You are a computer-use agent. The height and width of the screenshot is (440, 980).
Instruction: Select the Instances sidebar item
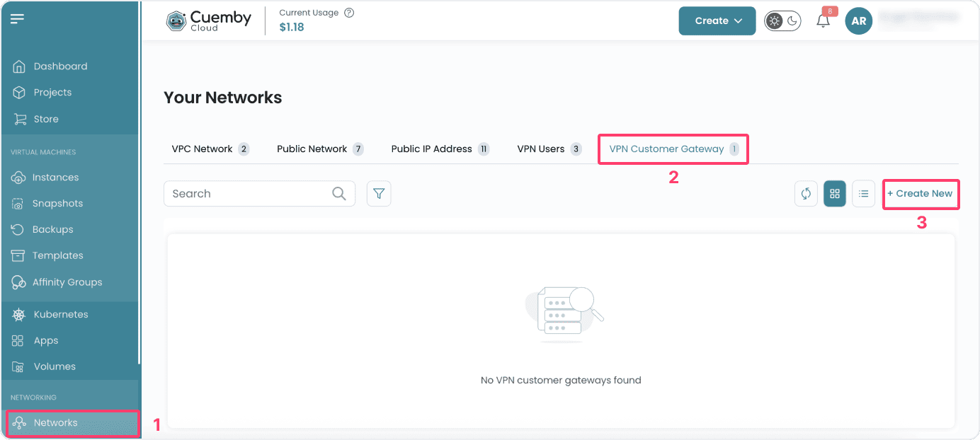tap(55, 177)
